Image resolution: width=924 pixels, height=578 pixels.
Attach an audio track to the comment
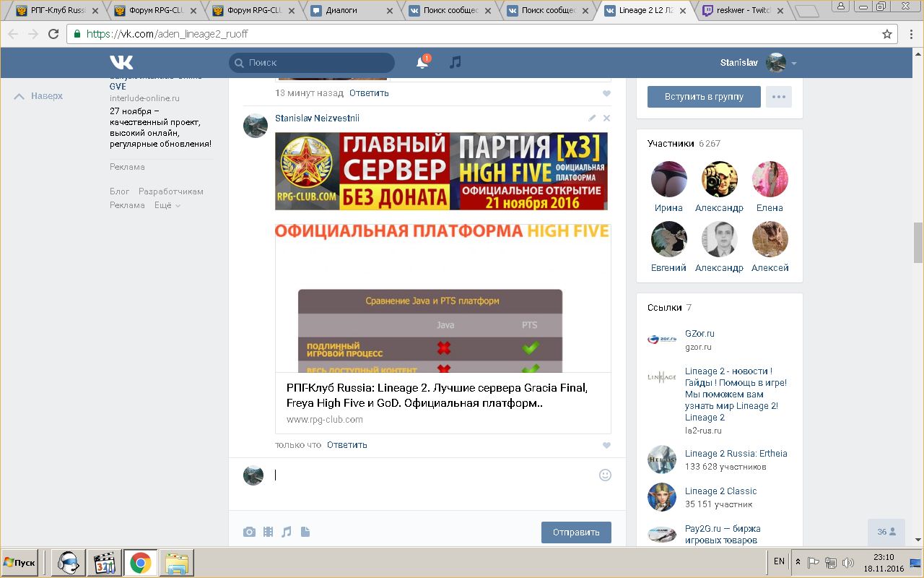tap(287, 532)
